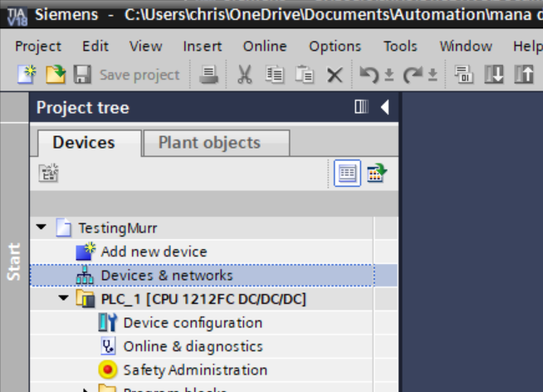Switch to the Devices tab
Image resolution: width=543 pixels, height=392 pixels.
point(90,143)
